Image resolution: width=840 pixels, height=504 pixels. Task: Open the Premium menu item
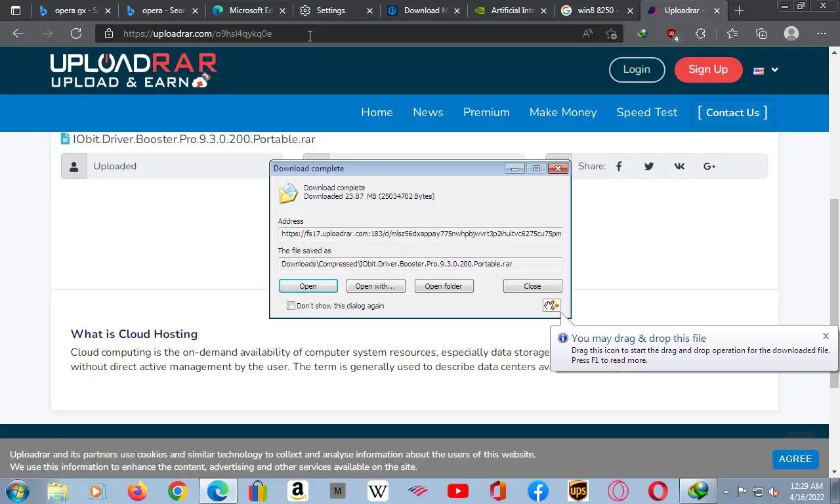(486, 112)
